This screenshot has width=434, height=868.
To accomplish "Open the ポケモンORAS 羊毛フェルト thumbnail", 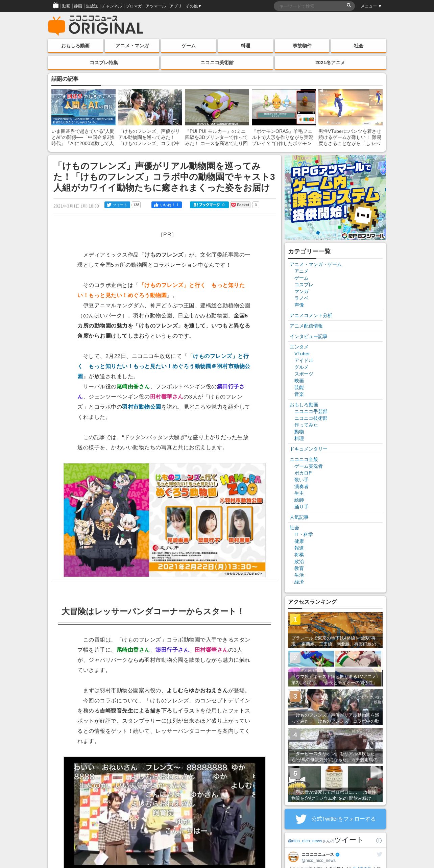I will click(284, 107).
